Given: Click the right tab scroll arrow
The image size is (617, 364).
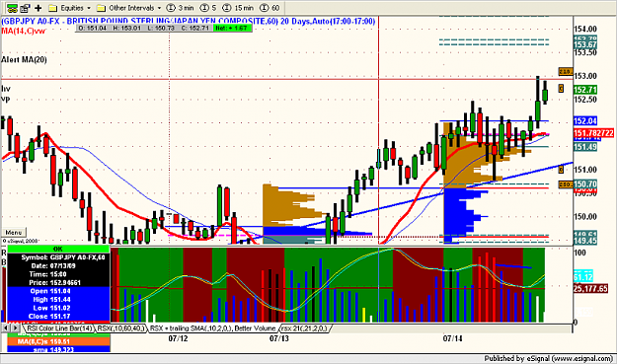Looking at the screenshot, I should coord(15,328).
